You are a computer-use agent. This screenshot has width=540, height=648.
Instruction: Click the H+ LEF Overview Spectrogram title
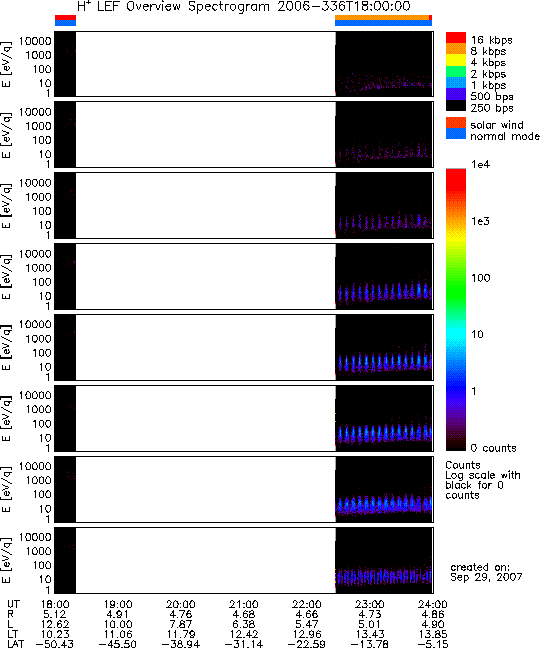pos(244,6)
